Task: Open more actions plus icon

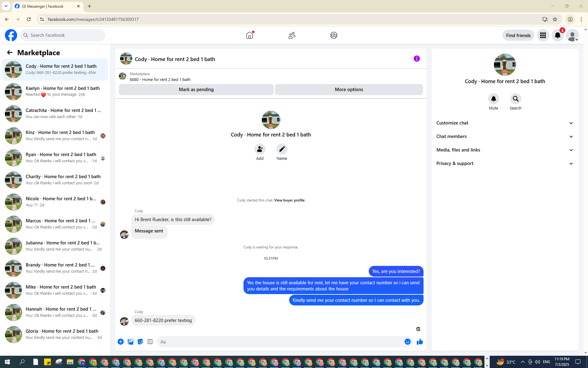Action: point(121,342)
